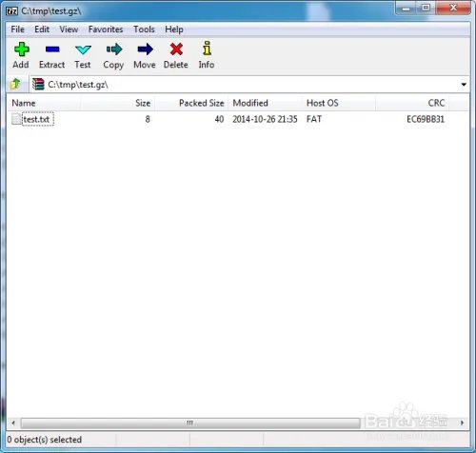Go up one folder level
The image size is (476, 453).
click(x=15, y=84)
